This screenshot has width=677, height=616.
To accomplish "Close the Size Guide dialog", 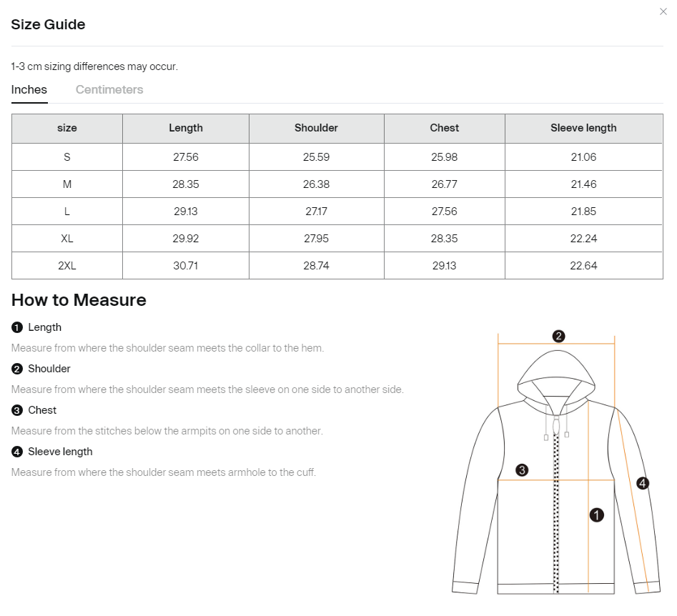I will point(663,11).
